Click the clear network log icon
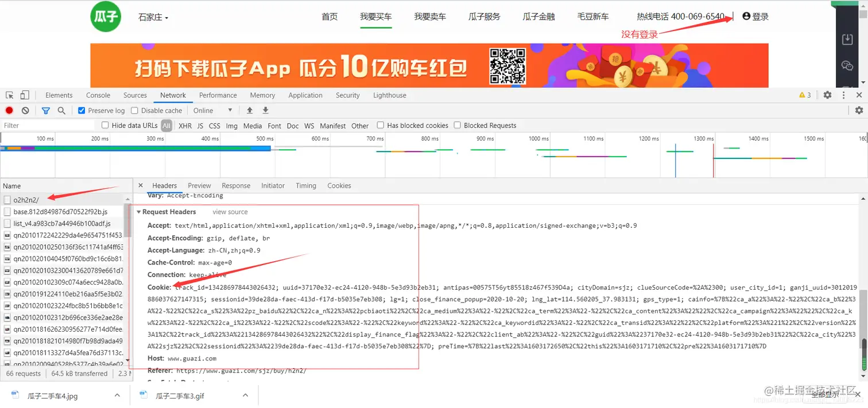868x408 pixels. tap(24, 110)
